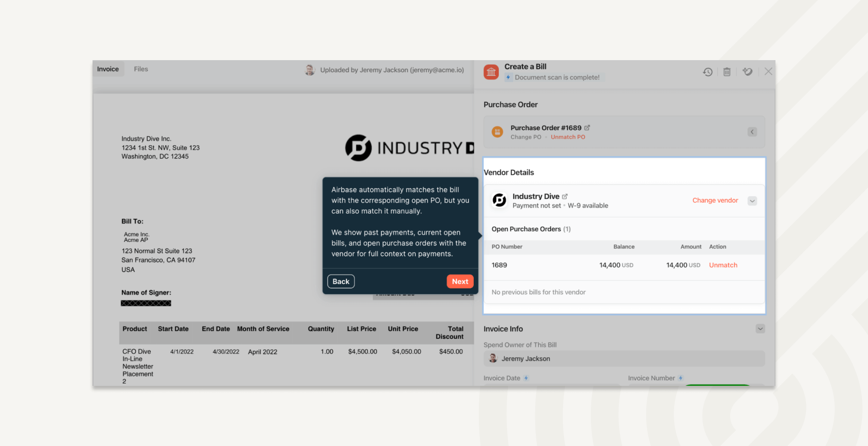Click Change vendor link

[x=715, y=200]
